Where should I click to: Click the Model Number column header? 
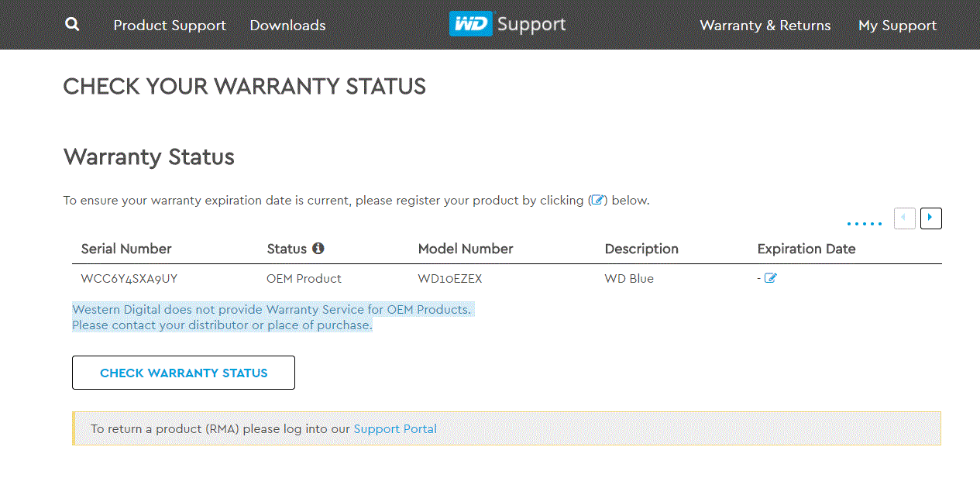[x=466, y=249]
